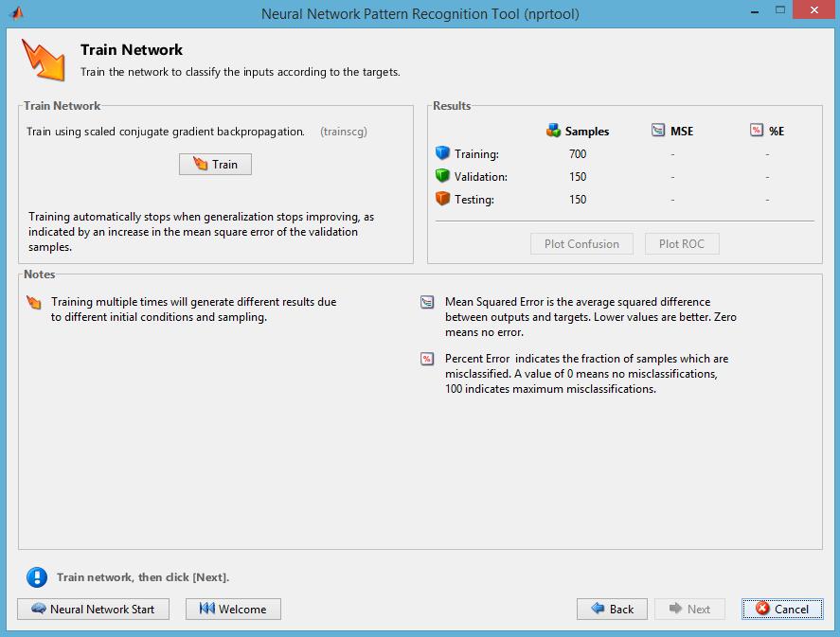This screenshot has width=840, height=637.
Task: Click the 'Training multiple times' note text
Action: (193, 310)
